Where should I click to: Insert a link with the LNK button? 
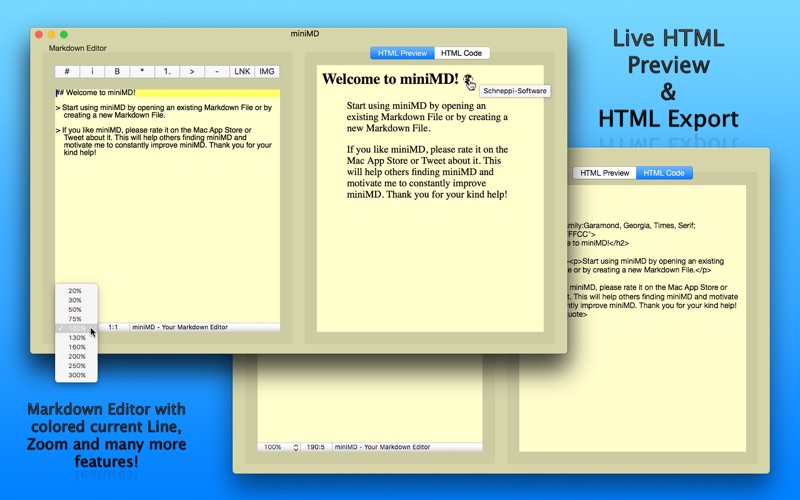[x=242, y=71]
